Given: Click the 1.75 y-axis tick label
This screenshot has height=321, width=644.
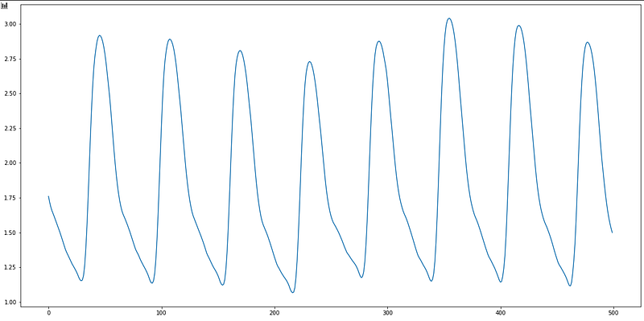Looking at the screenshot, I should point(10,198).
